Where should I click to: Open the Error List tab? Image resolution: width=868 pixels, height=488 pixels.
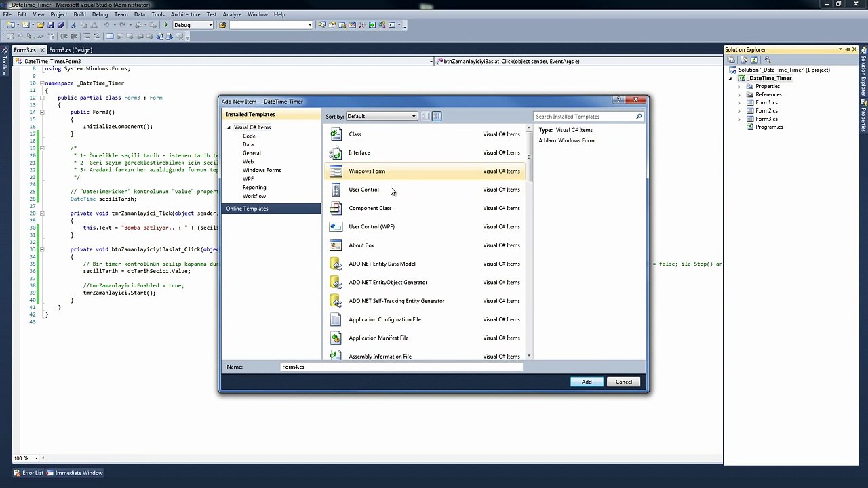pyautogui.click(x=28, y=473)
